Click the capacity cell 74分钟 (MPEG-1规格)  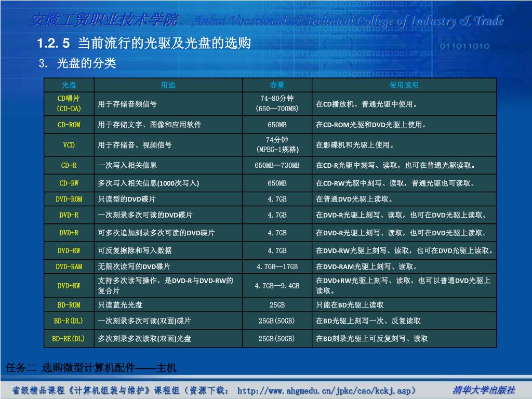(277, 145)
